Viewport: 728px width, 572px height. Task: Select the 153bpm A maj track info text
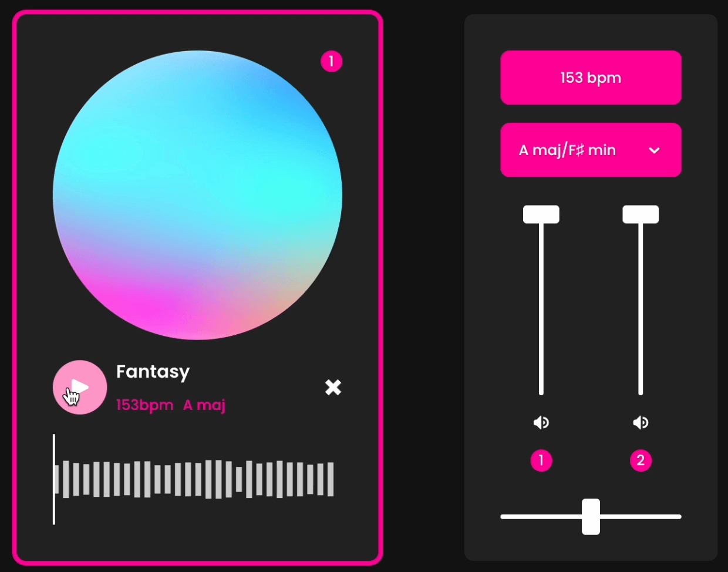point(170,405)
